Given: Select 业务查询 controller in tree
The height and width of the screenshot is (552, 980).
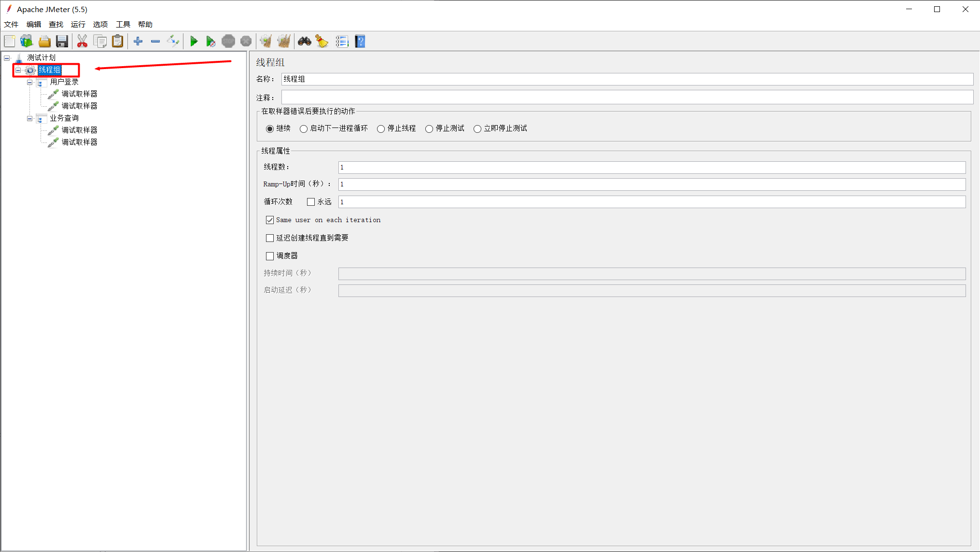Looking at the screenshot, I should [x=64, y=118].
